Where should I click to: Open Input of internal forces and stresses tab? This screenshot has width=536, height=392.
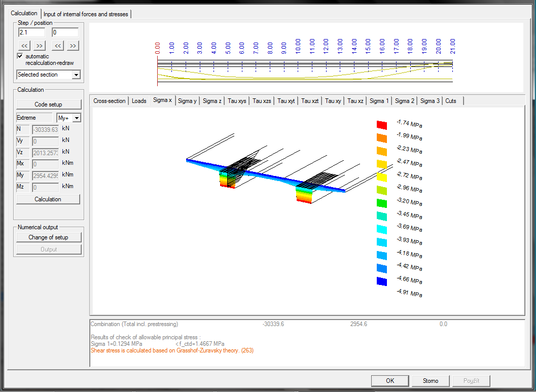pos(86,14)
